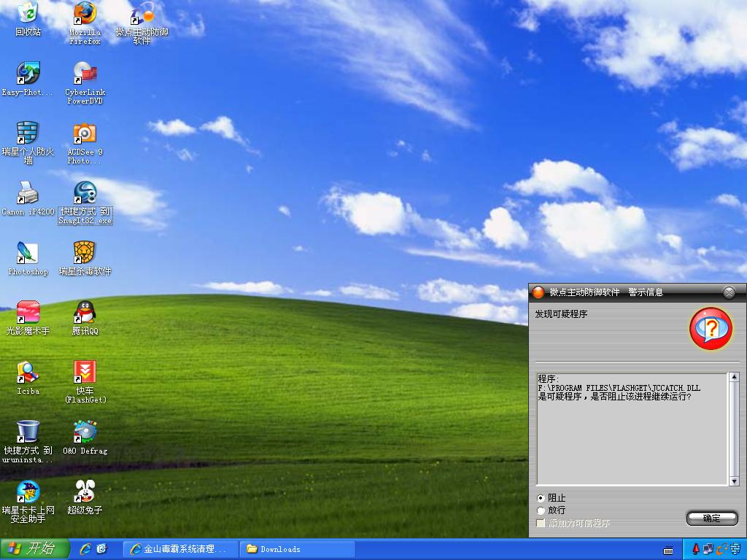This screenshot has height=560, width=747.
Task: Select the 腾讯QQ penguin icon
Action: 85,312
